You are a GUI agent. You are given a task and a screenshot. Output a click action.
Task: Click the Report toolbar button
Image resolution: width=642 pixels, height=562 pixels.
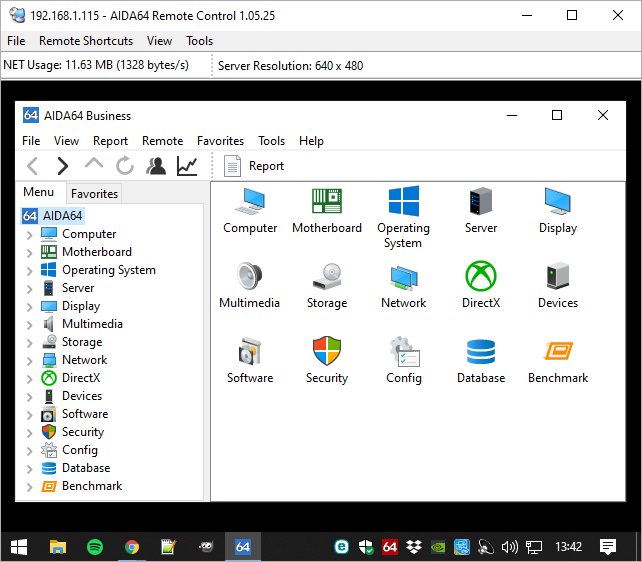click(254, 166)
